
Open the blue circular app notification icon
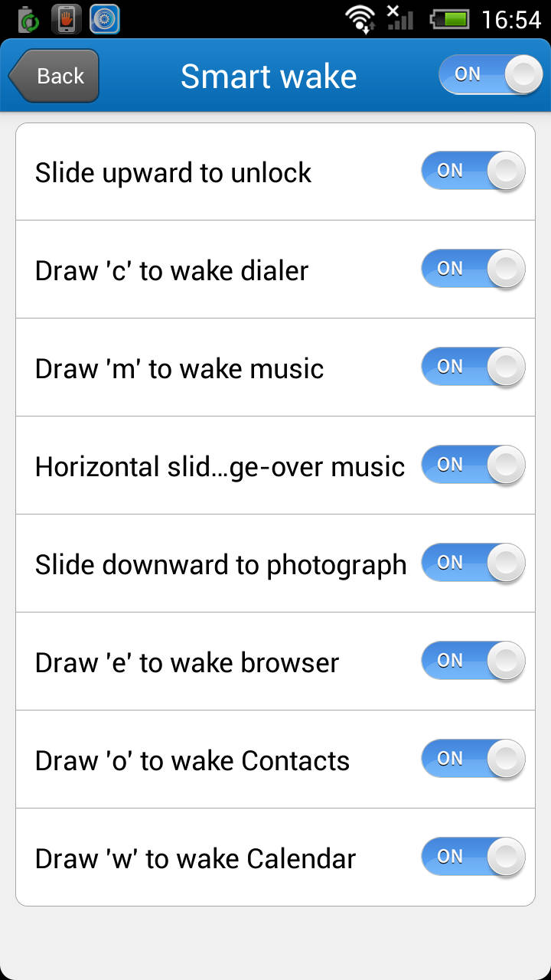pyautogui.click(x=105, y=19)
